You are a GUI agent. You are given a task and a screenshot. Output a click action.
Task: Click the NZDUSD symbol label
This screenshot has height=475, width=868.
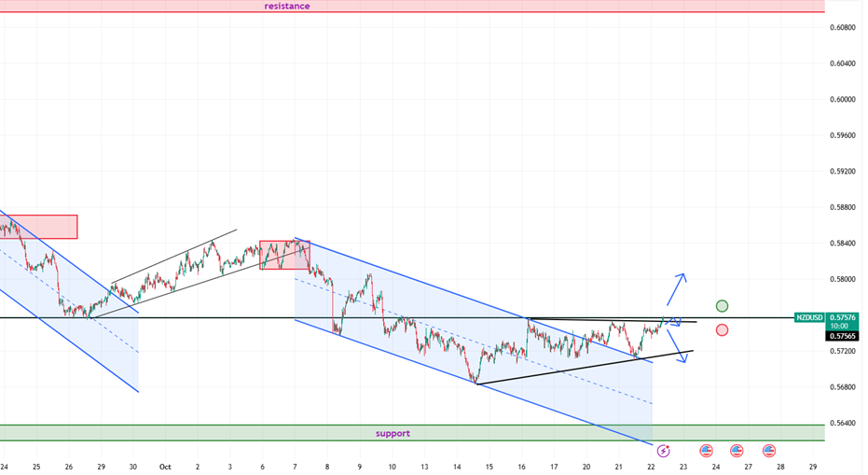tap(809, 318)
